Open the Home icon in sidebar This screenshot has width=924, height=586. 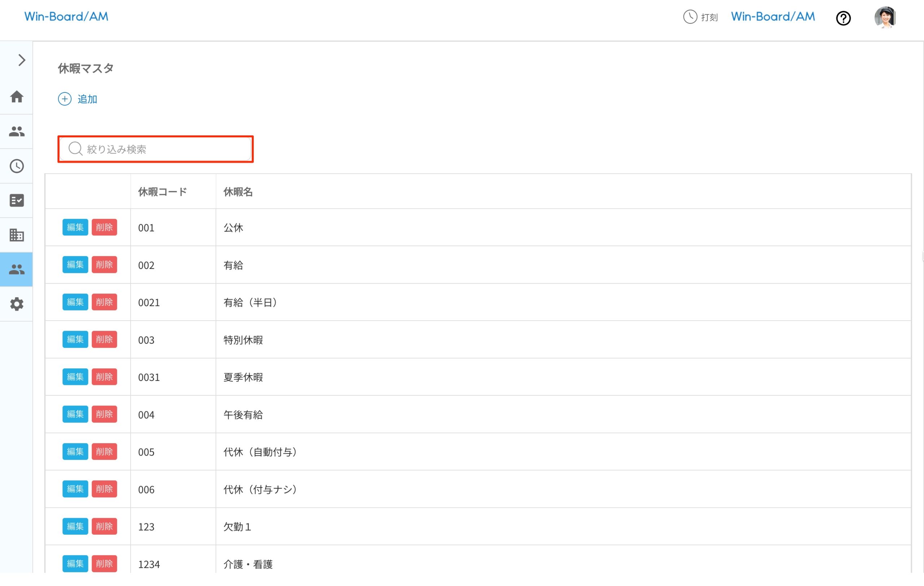[17, 97]
